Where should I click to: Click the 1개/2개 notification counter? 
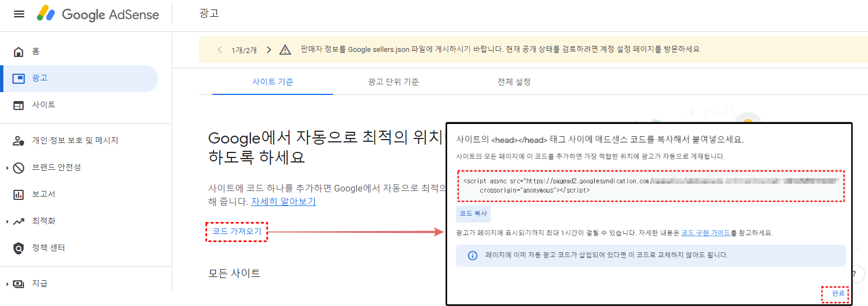[244, 50]
